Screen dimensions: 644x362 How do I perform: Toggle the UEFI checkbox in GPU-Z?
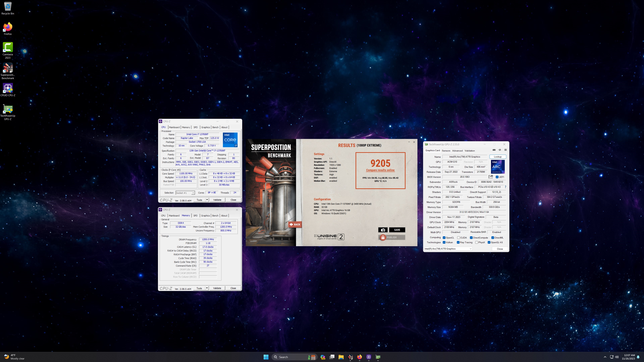[497, 177]
